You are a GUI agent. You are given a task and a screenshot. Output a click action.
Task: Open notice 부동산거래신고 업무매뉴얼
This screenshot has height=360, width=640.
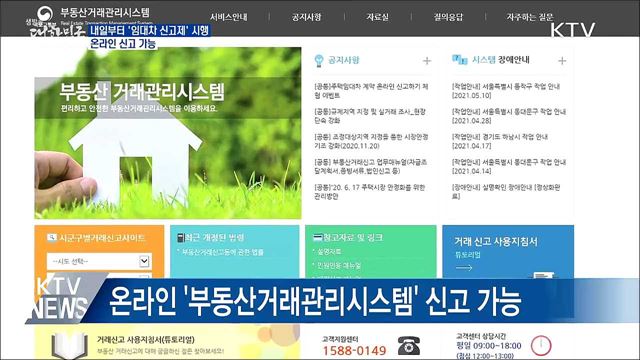(371, 167)
